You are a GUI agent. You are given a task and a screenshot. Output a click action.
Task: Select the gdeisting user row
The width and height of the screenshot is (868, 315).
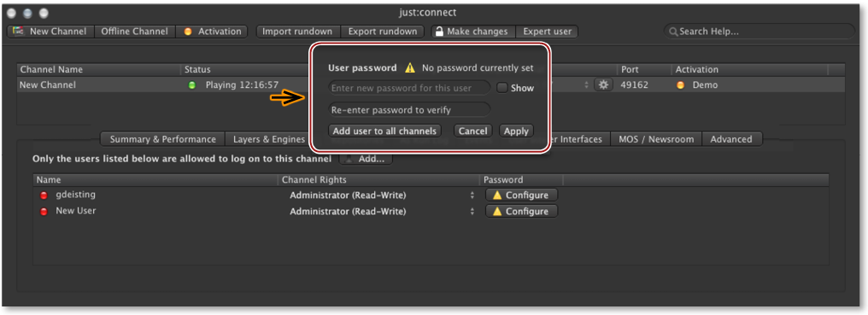point(431,195)
